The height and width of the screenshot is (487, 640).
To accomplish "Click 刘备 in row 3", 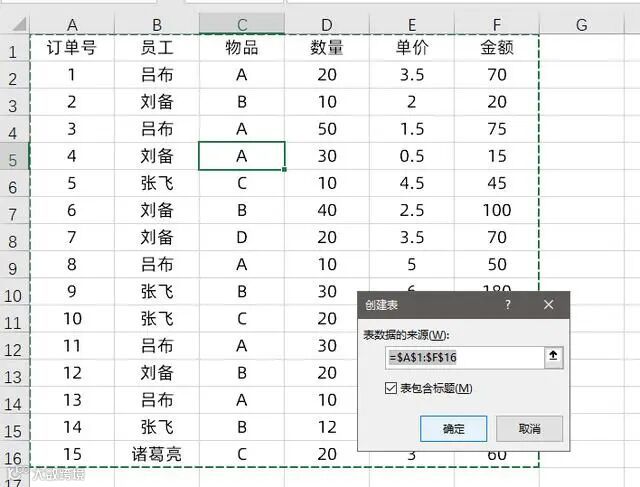I will 157,102.
